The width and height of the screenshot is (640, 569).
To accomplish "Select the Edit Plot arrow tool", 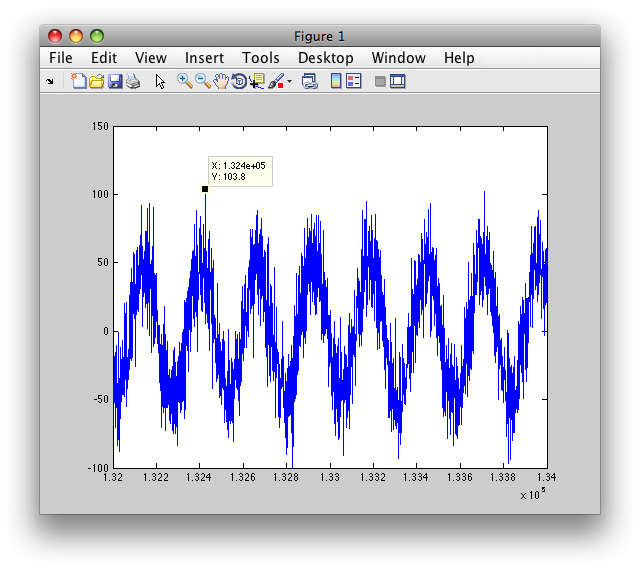I will tap(160, 82).
